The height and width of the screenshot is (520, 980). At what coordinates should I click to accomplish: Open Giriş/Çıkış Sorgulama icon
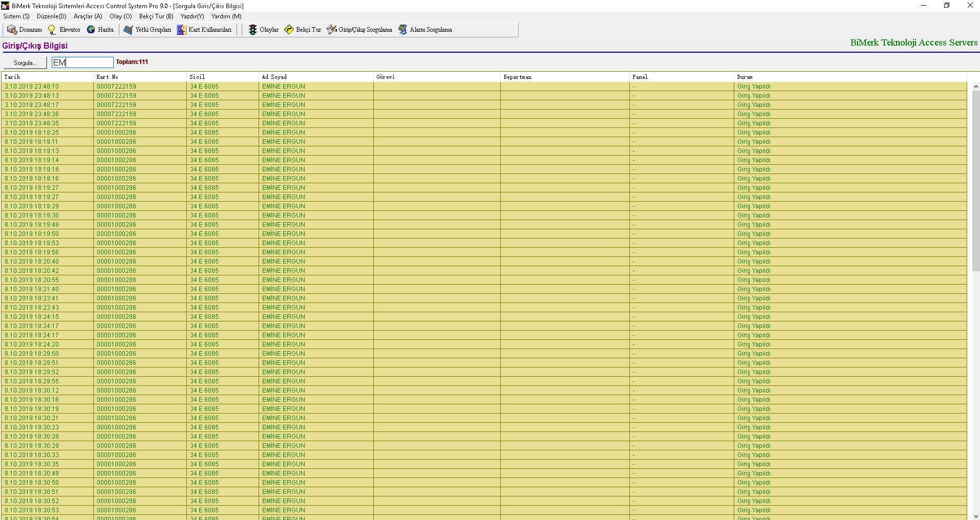point(332,30)
